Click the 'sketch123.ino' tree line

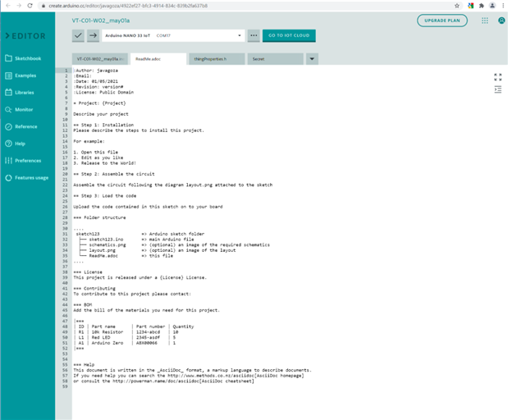tap(136, 240)
